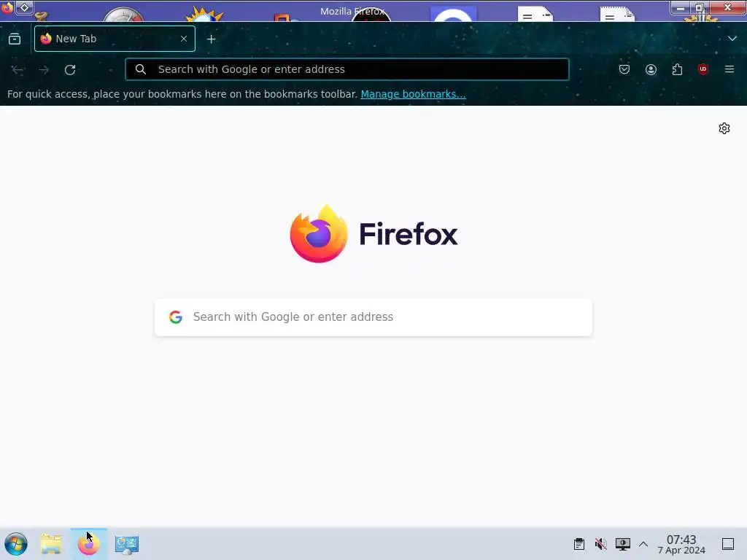This screenshot has width=747, height=560.
Task: Open the clock showing 07:43
Action: pos(681,544)
